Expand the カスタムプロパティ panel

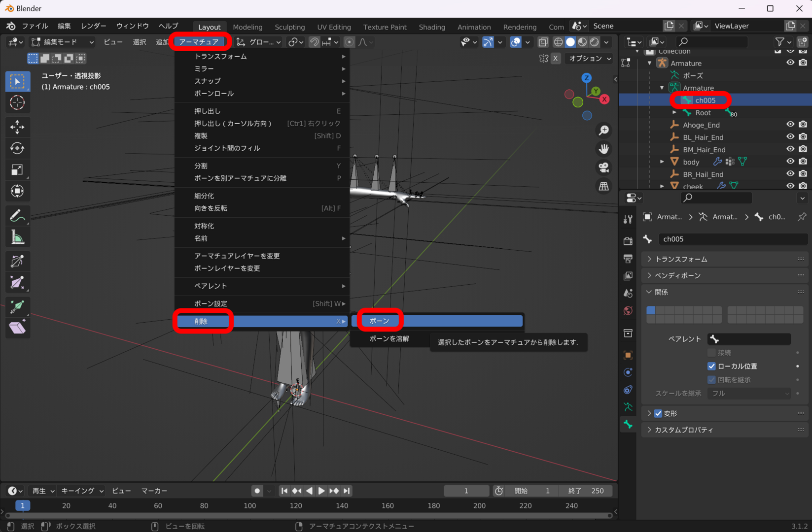[x=725, y=430]
